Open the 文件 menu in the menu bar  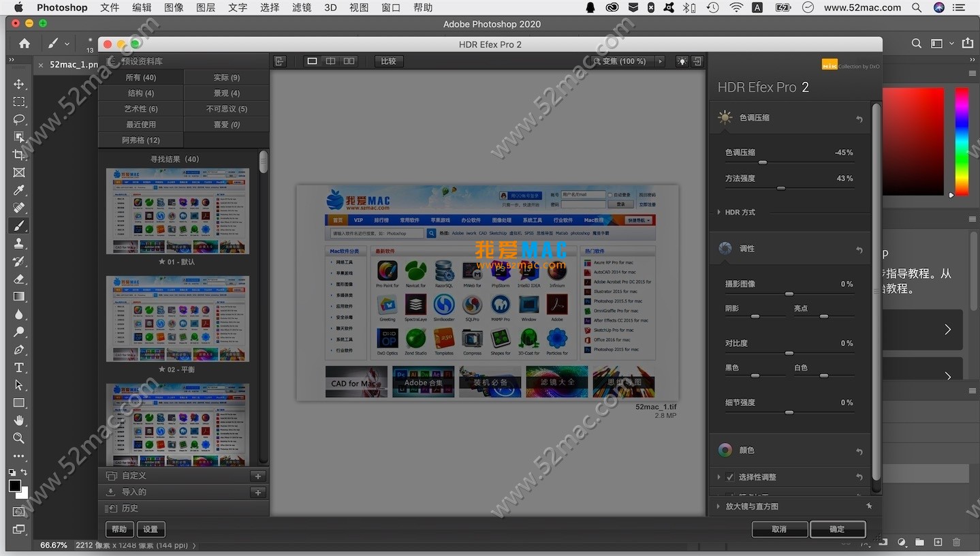[110, 7]
